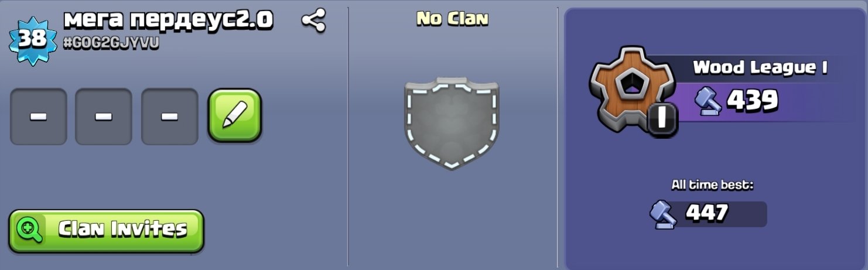Click the player name мега пердеус2.0

tap(168, 20)
